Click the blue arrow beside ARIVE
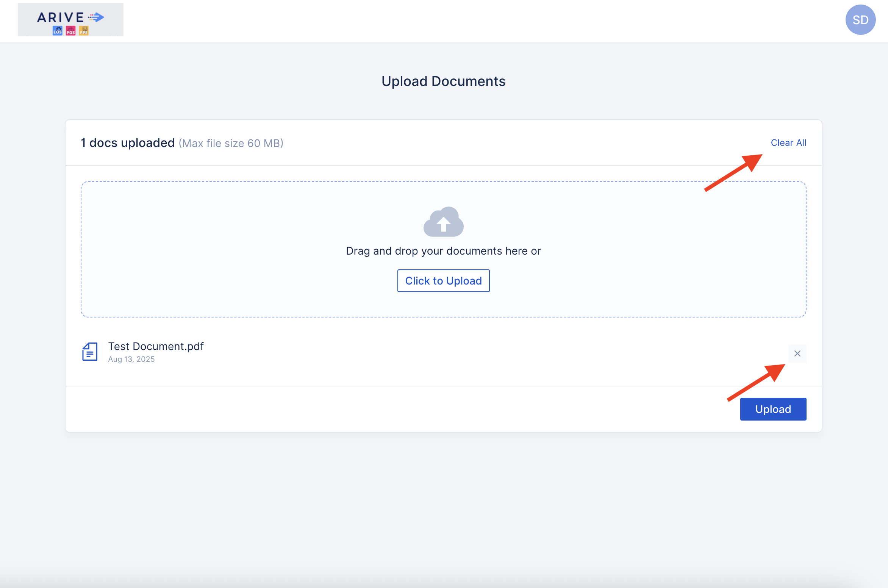This screenshot has height=588, width=888. (x=97, y=17)
